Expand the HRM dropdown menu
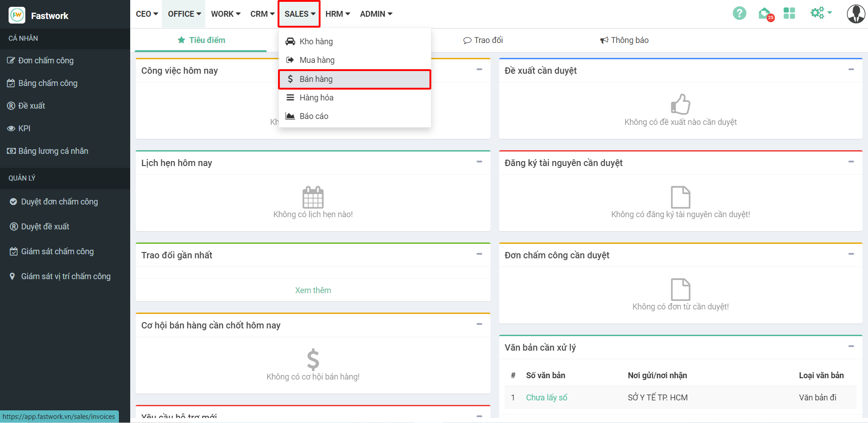The height and width of the screenshot is (423, 868). point(337,14)
